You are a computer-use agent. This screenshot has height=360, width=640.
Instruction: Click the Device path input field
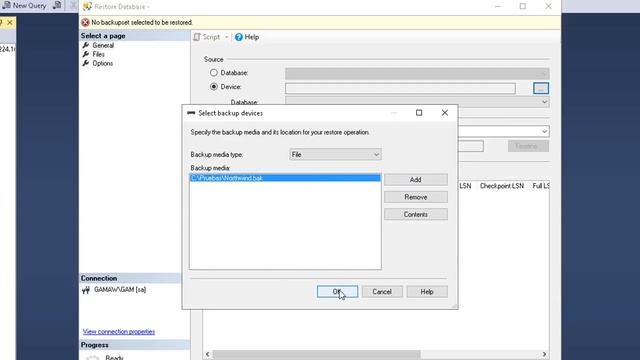400,88
